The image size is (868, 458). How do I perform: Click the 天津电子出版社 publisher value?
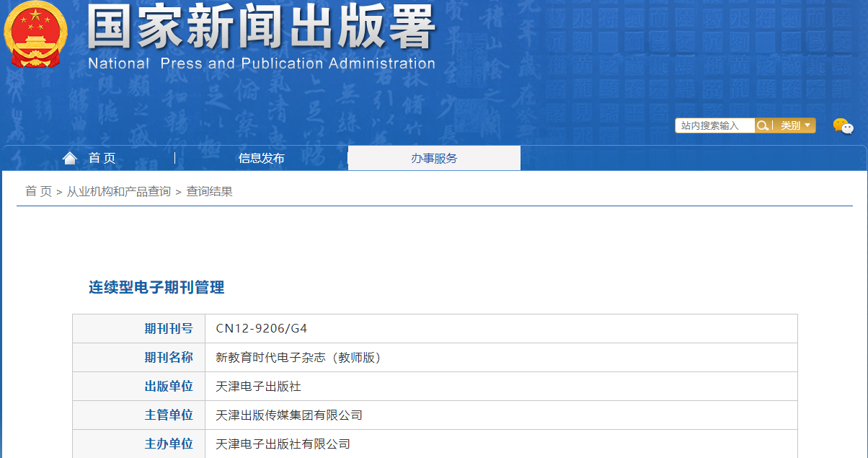[x=258, y=387]
